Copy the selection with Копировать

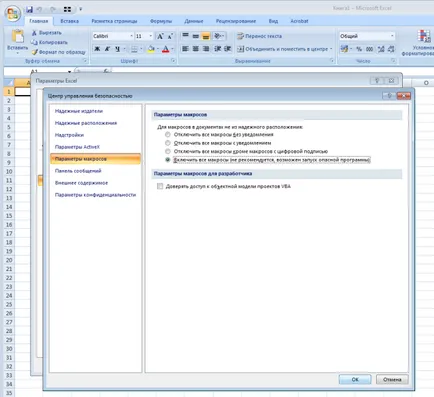point(49,42)
